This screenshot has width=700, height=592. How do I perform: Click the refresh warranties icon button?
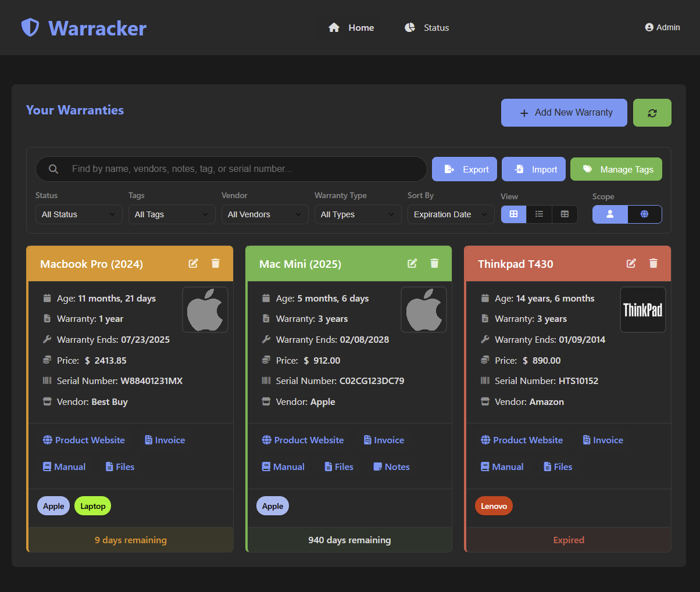tap(652, 112)
